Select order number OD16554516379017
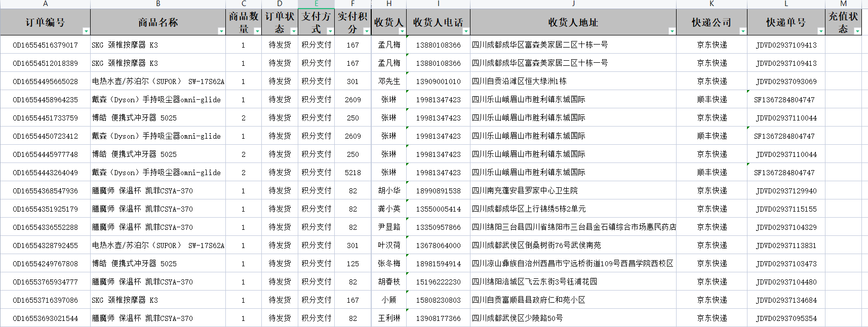Viewport: 868px width, 327px height. pos(46,45)
